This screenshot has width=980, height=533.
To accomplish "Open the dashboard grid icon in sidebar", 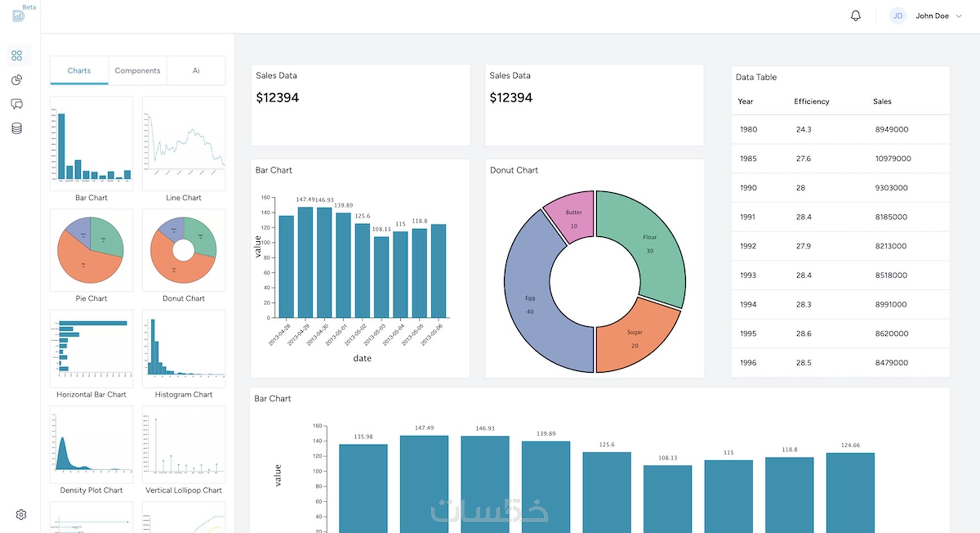I will tap(17, 55).
